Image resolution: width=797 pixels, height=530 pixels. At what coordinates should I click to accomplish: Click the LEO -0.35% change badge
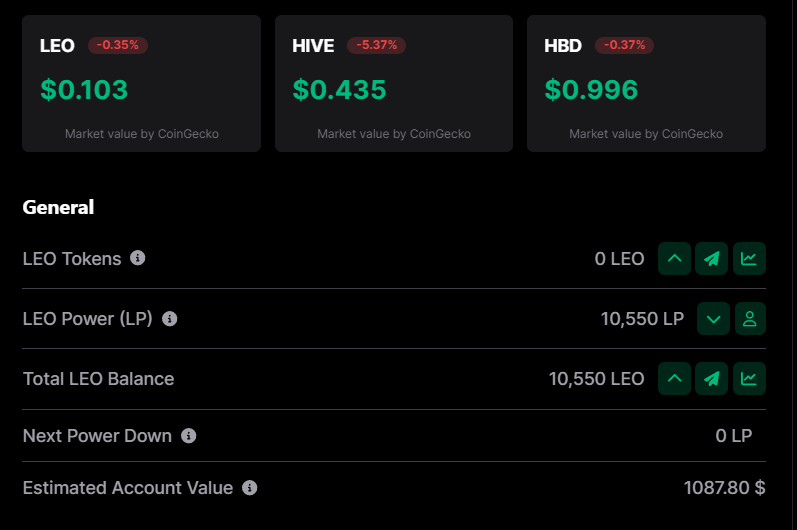point(118,45)
